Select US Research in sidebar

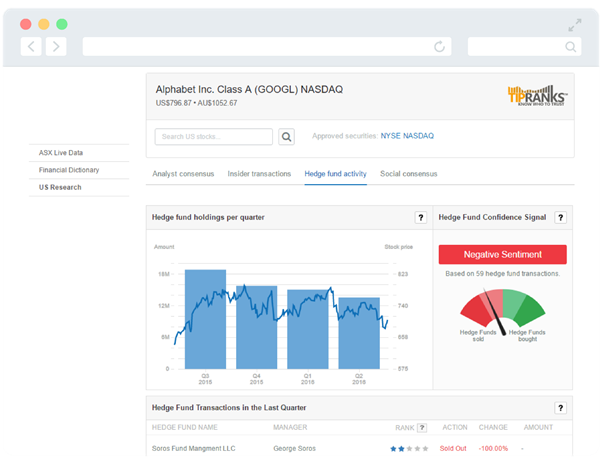(x=60, y=187)
